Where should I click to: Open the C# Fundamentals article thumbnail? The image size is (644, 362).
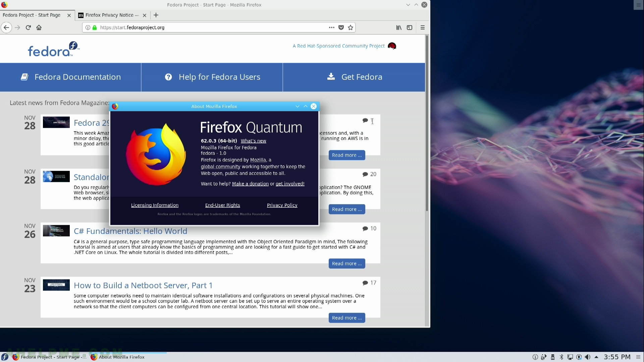(56, 231)
